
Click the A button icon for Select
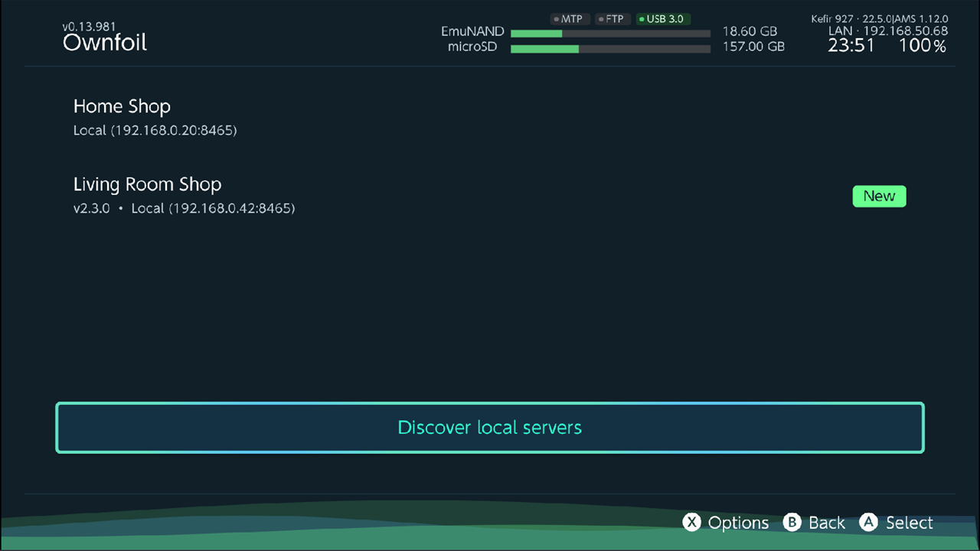coord(868,523)
